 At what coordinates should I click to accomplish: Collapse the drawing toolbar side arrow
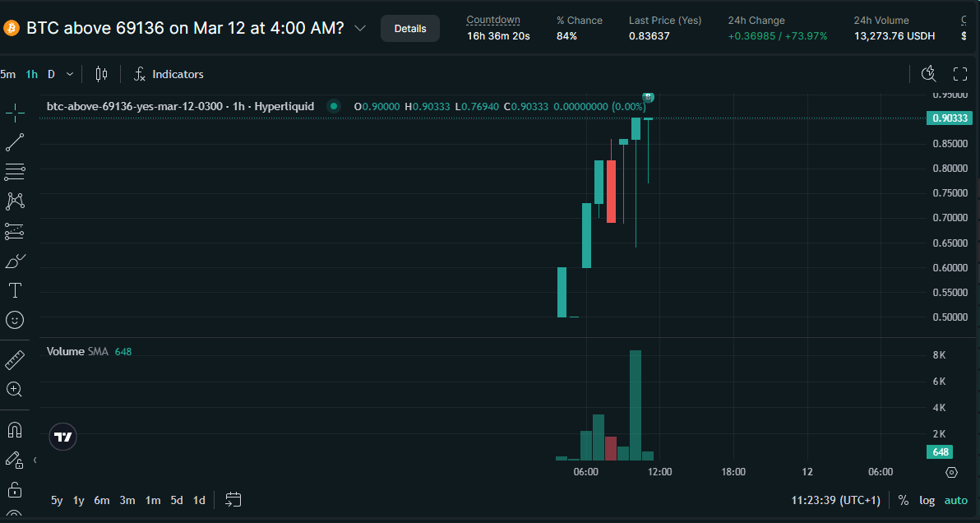coord(35,460)
